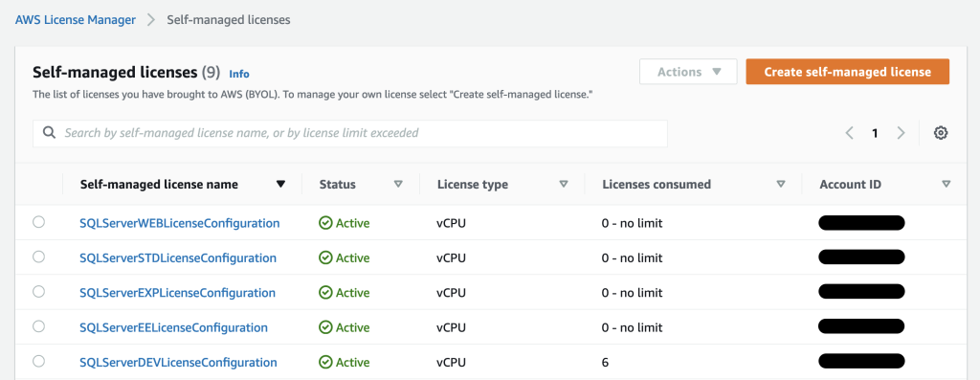Open SQLServerDEVLicenseConfiguration license

[x=178, y=363]
